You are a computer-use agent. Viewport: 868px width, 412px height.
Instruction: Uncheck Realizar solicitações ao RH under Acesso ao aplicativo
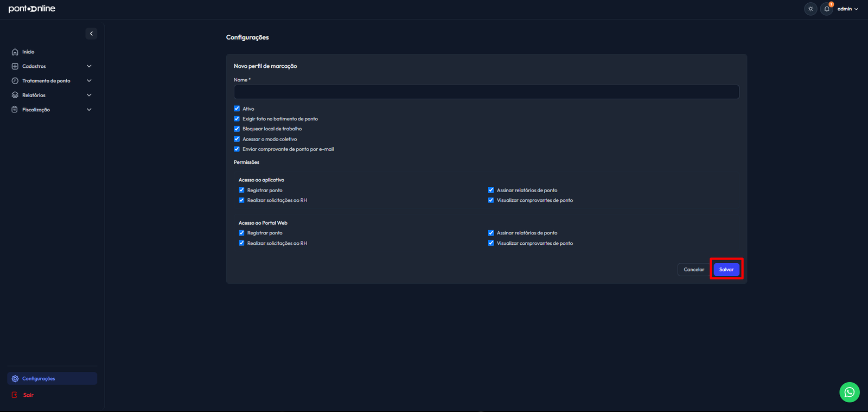pyautogui.click(x=241, y=200)
